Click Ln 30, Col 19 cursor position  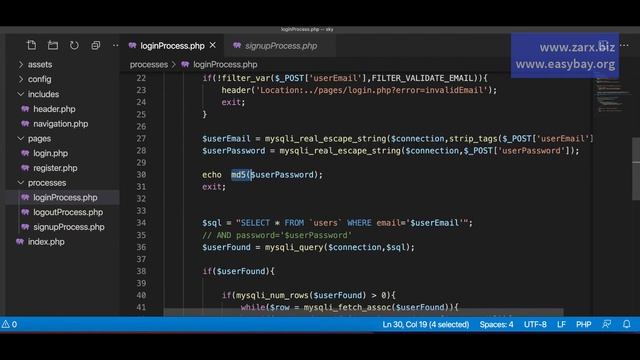425,324
